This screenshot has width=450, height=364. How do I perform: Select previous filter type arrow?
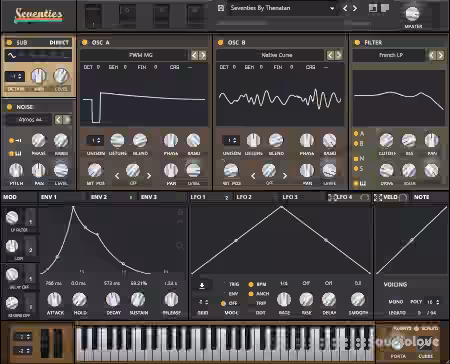(432, 55)
